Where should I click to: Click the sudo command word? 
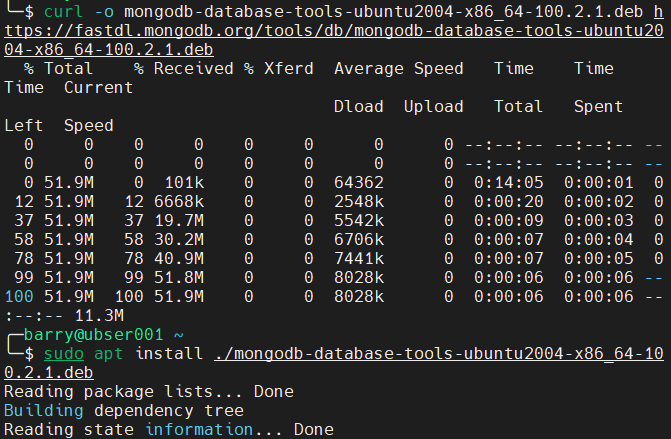point(64,354)
